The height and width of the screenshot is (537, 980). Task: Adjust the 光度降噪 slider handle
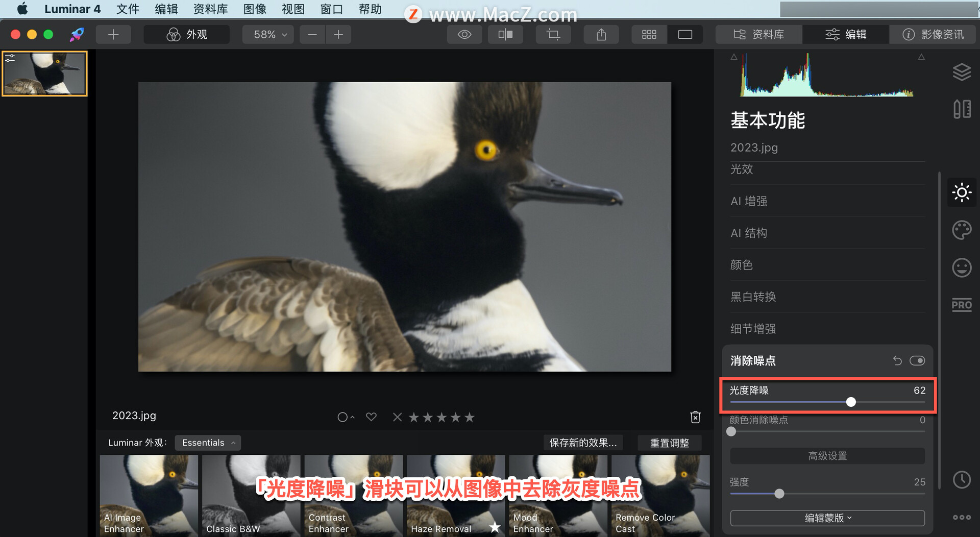(851, 402)
